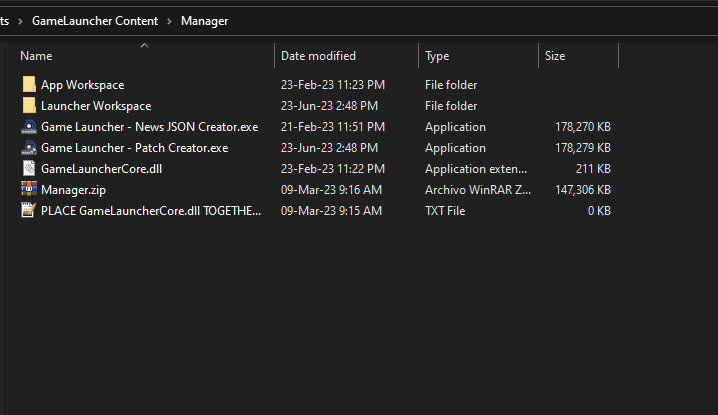718x415 pixels.
Task: Click the Manager breadcrumb in the address bar
Action: click(204, 20)
